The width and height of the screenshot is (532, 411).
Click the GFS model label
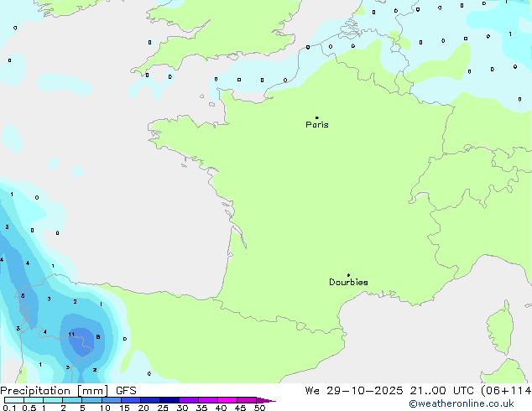tap(126, 391)
